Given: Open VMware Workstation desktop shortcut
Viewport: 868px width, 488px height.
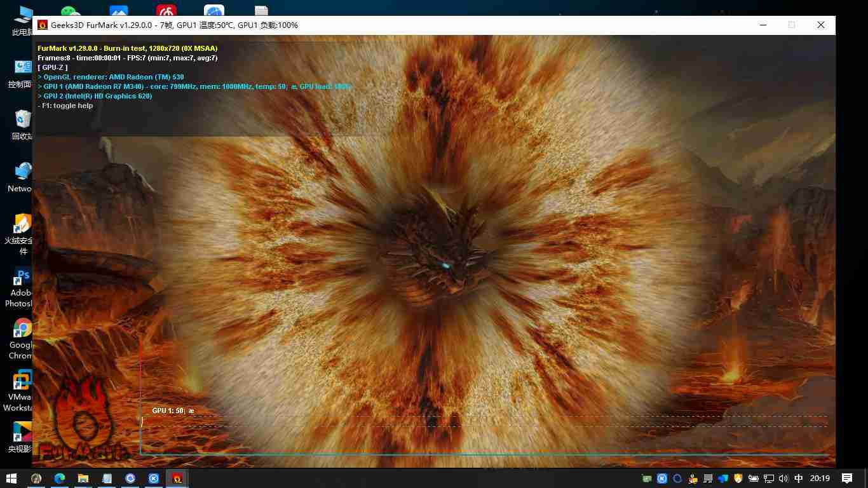Looking at the screenshot, I should coord(19,391).
